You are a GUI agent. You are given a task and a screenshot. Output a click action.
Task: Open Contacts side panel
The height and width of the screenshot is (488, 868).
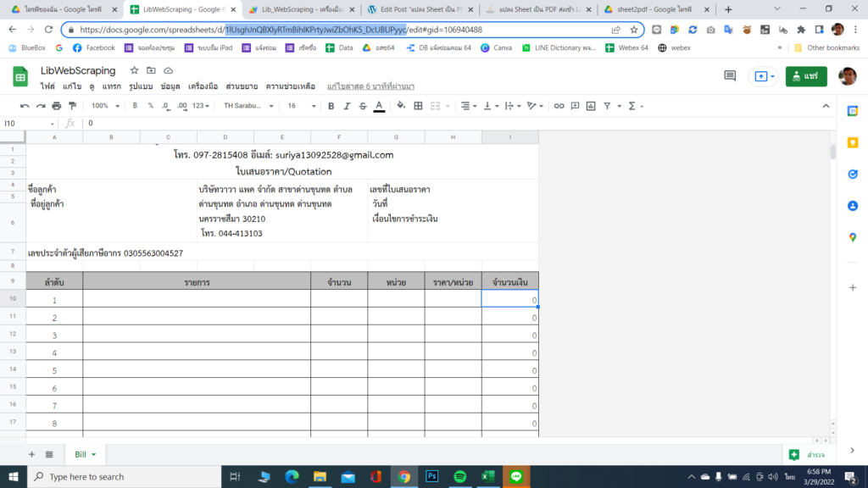853,206
